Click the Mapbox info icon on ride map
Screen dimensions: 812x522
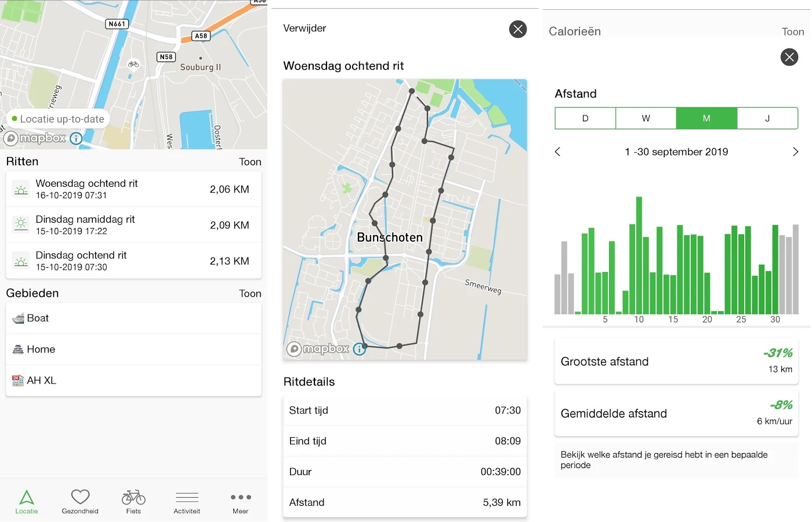[x=359, y=349]
